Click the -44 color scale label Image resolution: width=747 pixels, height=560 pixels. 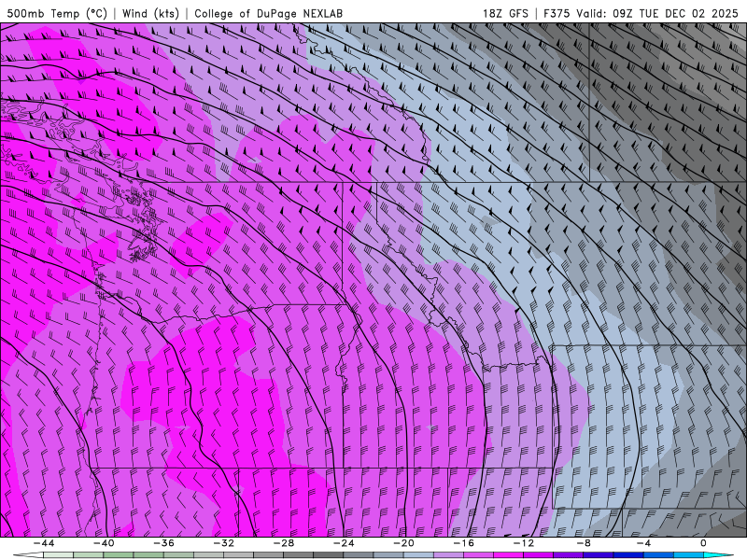[44, 543]
